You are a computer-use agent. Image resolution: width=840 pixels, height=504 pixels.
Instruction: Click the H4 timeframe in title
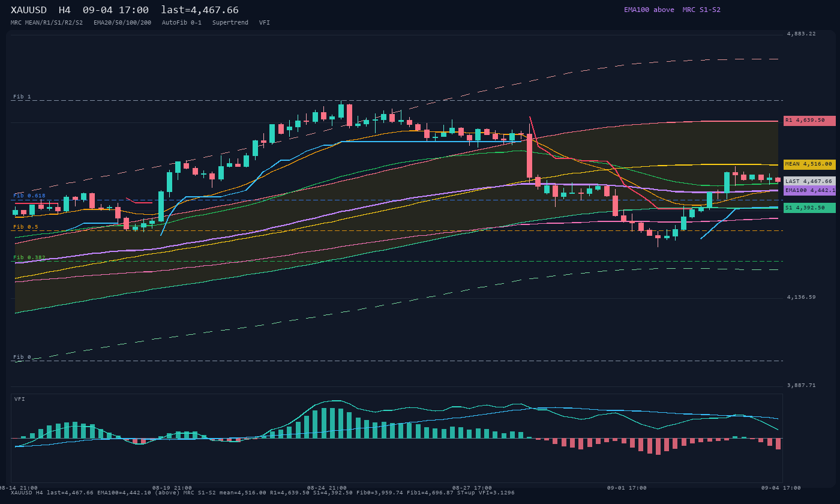coord(64,10)
